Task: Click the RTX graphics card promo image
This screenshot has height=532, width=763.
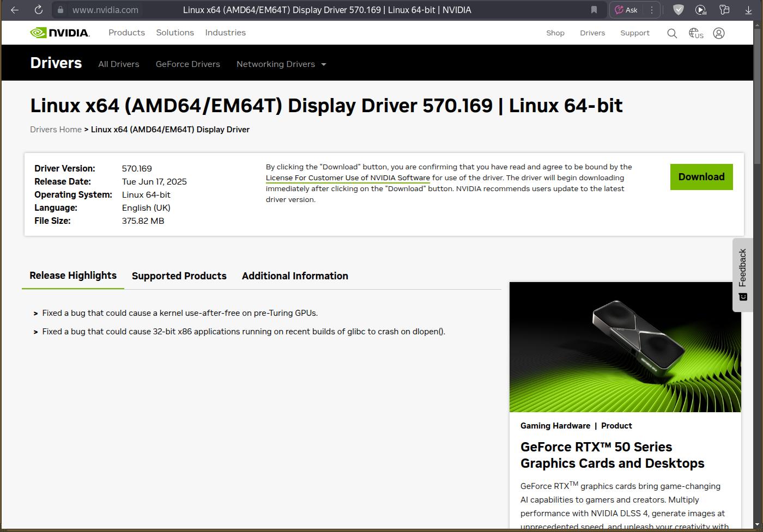Action: [625, 347]
